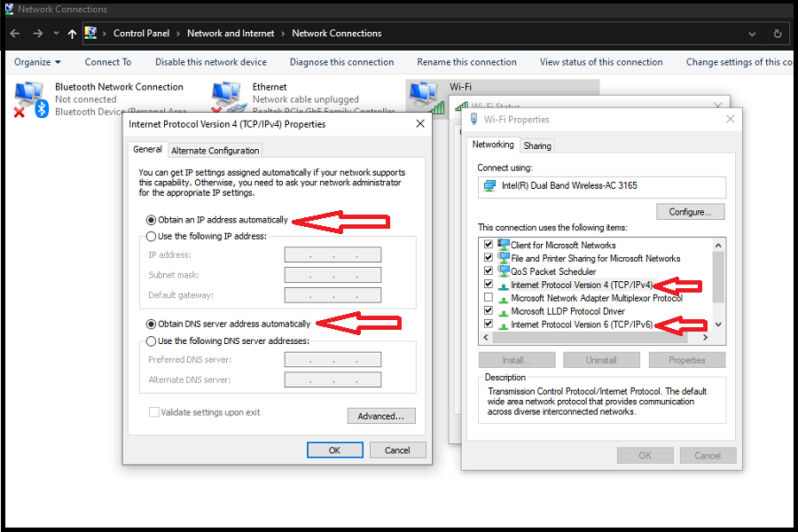This screenshot has width=798, height=532.
Task: Open the Organize dropdown menu
Action: [x=37, y=62]
